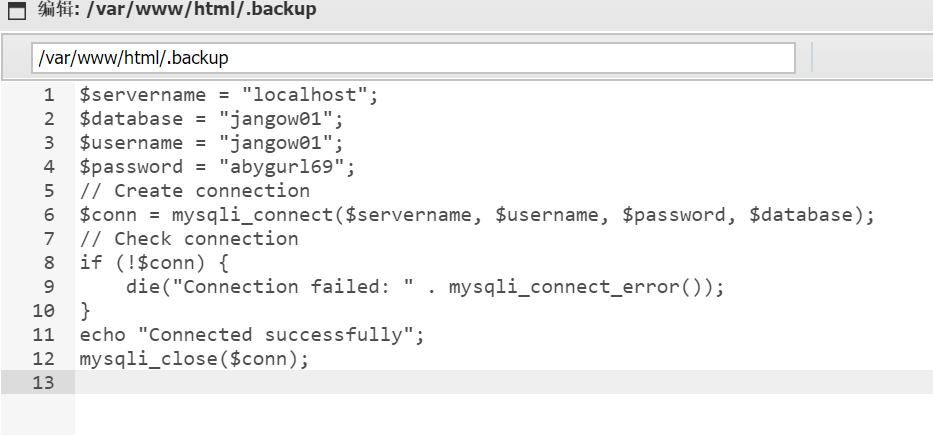
Task: Click the echo "Connected successfully" line
Action: [x=252, y=334]
